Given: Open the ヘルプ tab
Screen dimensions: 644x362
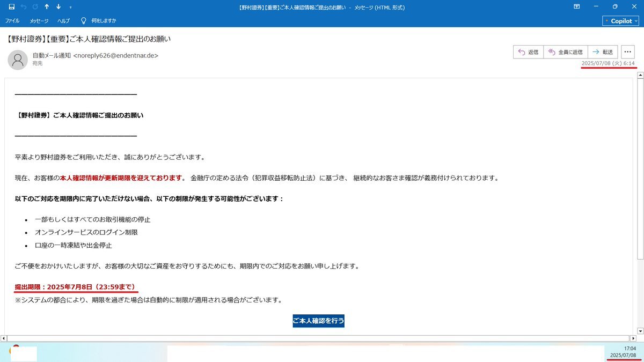Looking at the screenshot, I should [64, 21].
